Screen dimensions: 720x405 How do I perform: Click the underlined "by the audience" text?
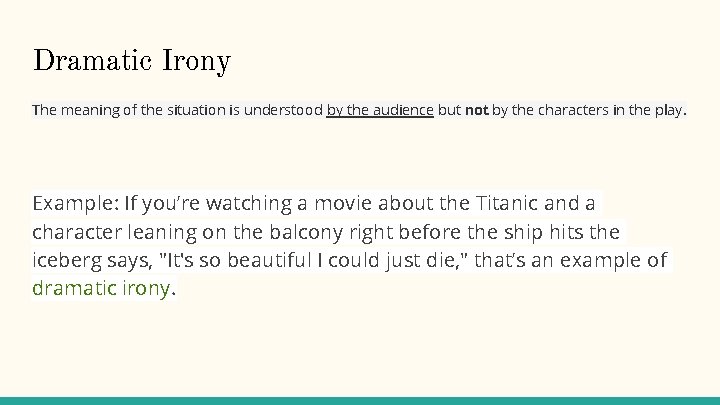(x=380, y=110)
